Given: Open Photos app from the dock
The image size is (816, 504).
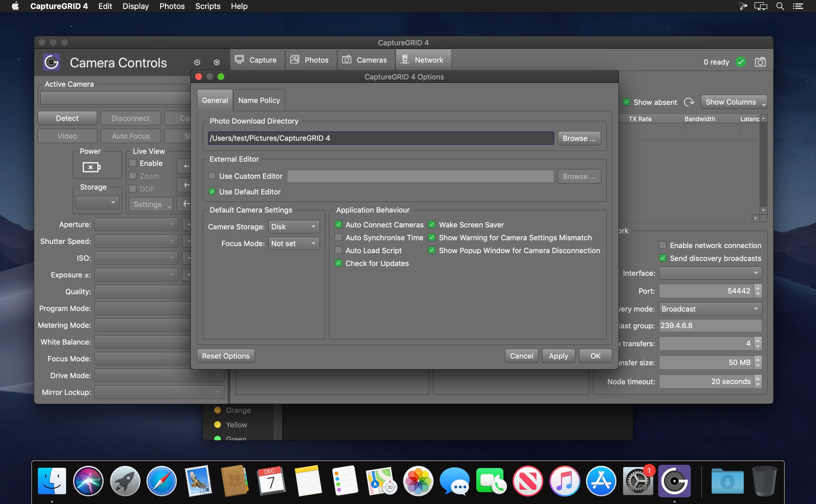Looking at the screenshot, I should 418,481.
